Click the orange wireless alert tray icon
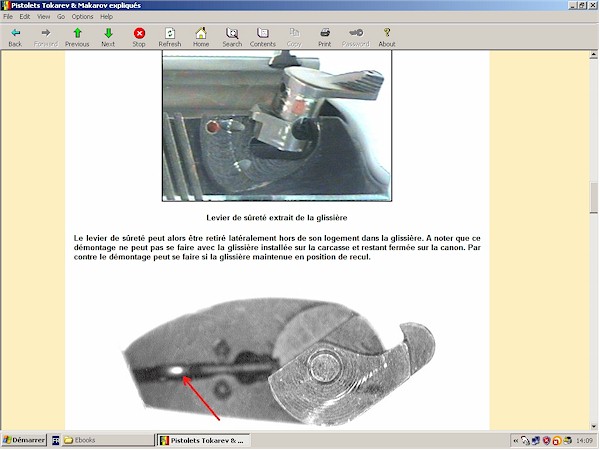This screenshot has height=450, width=600. pyautogui.click(x=557, y=441)
